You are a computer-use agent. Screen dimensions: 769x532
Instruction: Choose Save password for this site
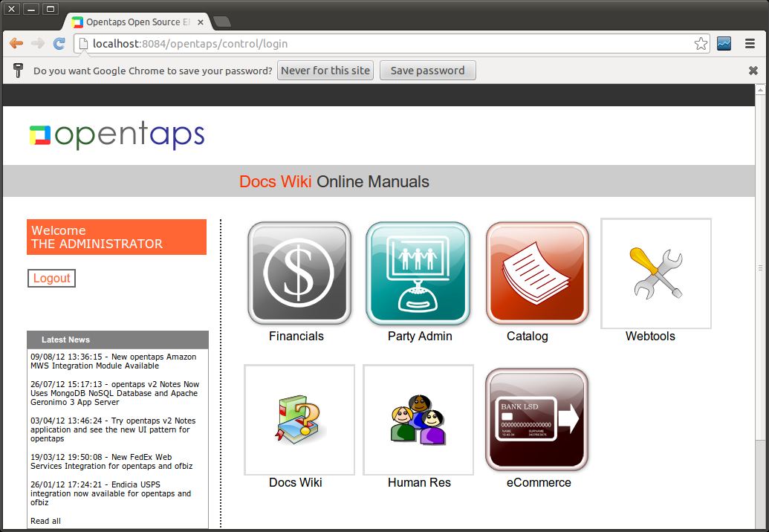point(427,70)
